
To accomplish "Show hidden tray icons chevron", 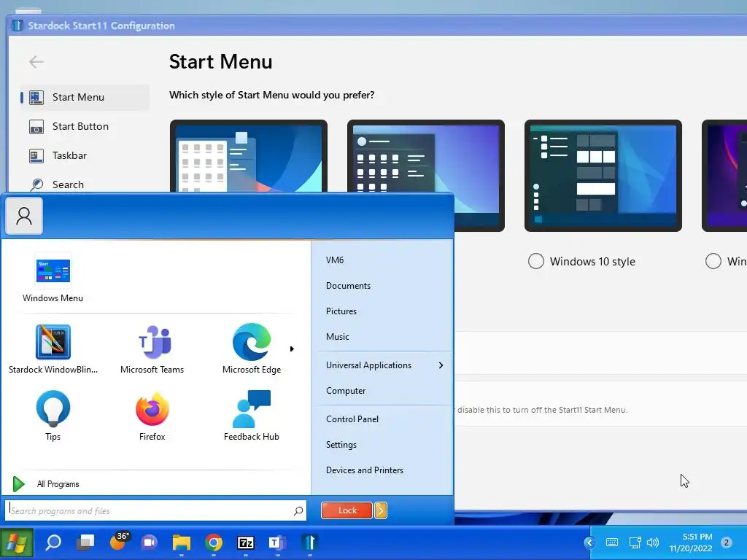I will pyautogui.click(x=589, y=542).
